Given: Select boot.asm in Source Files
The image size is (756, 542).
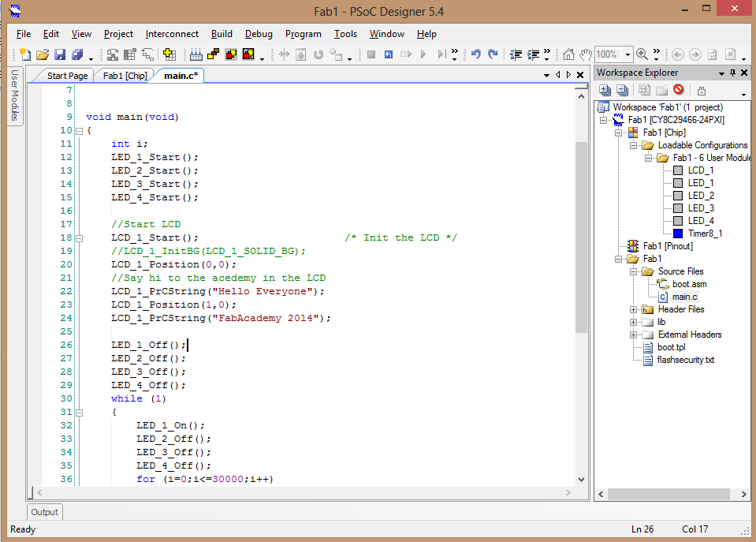Looking at the screenshot, I should point(688,284).
